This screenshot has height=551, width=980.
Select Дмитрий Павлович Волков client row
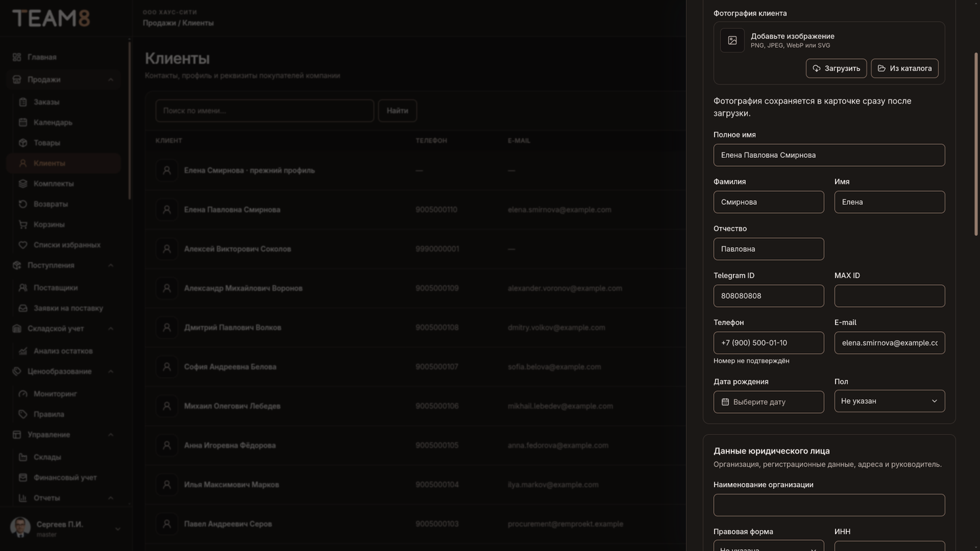click(415, 328)
